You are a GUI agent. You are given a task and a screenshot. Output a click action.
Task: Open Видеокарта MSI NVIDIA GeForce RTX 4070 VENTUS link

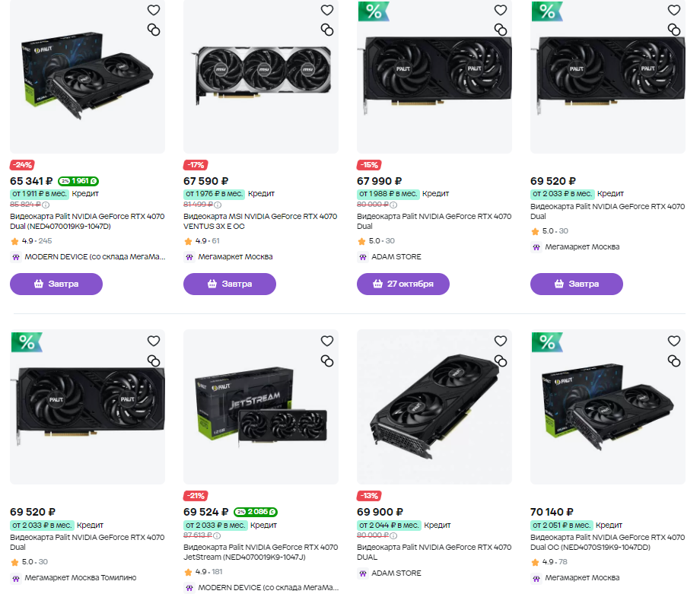click(260, 221)
